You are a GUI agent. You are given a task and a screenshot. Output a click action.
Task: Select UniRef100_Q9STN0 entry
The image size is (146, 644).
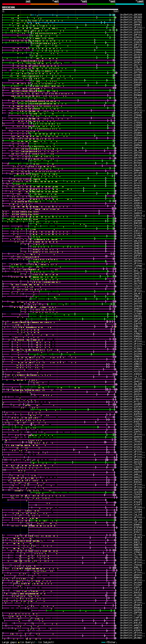131,72
